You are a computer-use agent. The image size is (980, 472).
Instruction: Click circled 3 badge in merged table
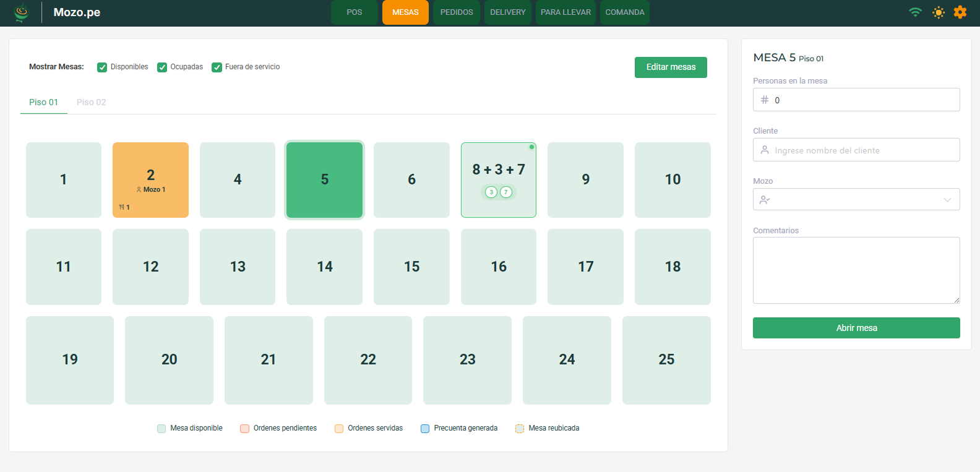coord(491,192)
